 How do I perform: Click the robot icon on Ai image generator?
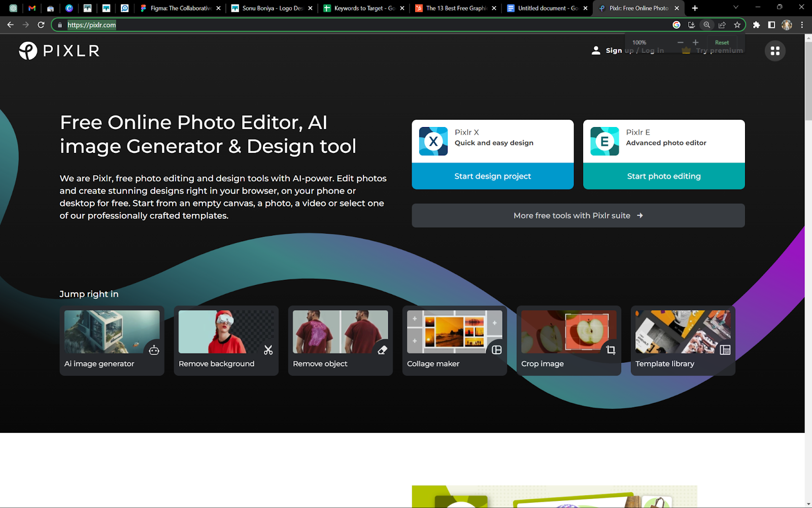pyautogui.click(x=154, y=350)
